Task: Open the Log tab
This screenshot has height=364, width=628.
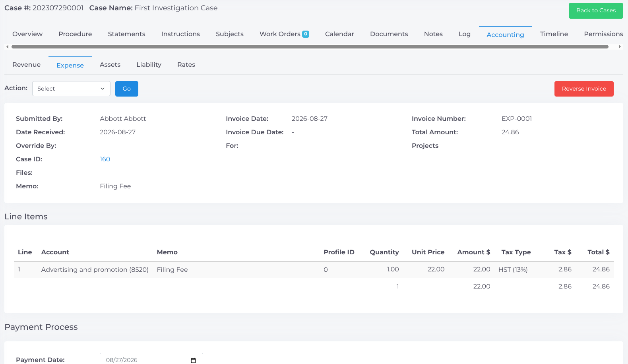Action: tap(464, 34)
